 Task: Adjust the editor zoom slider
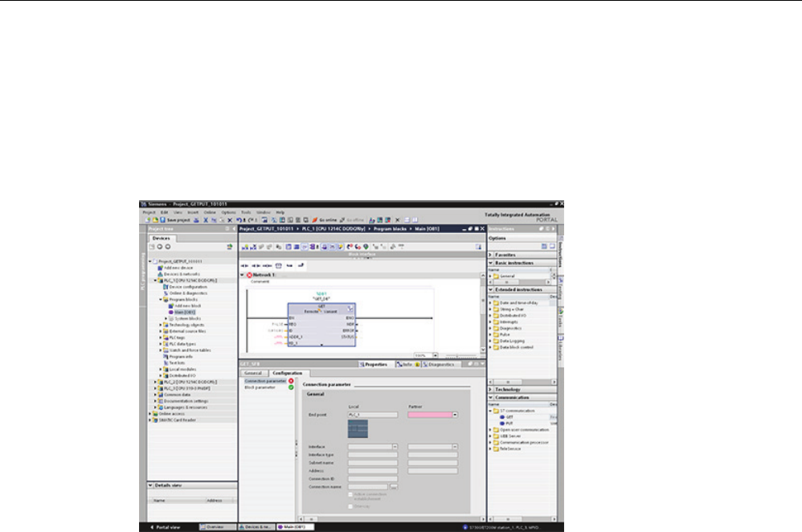point(458,355)
